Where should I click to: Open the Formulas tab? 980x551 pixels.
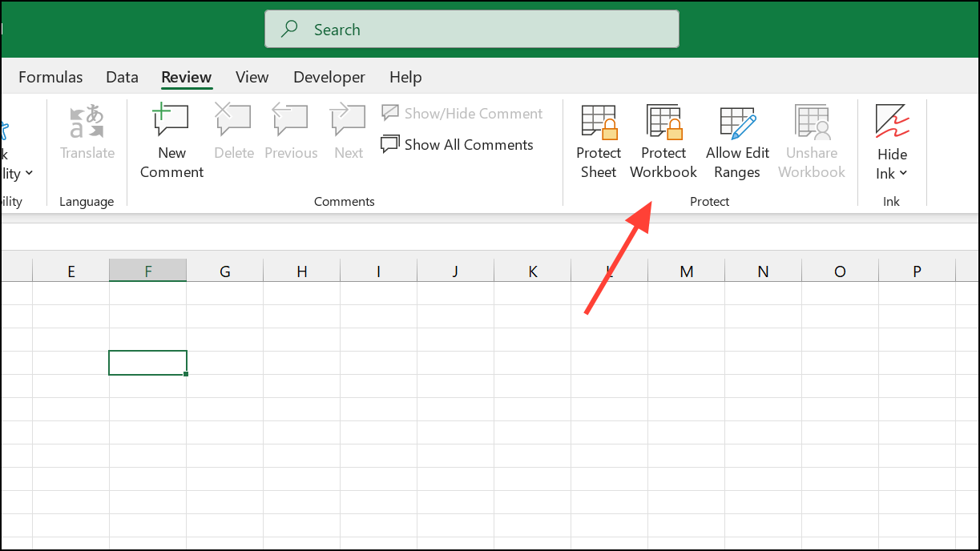[x=50, y=78]
